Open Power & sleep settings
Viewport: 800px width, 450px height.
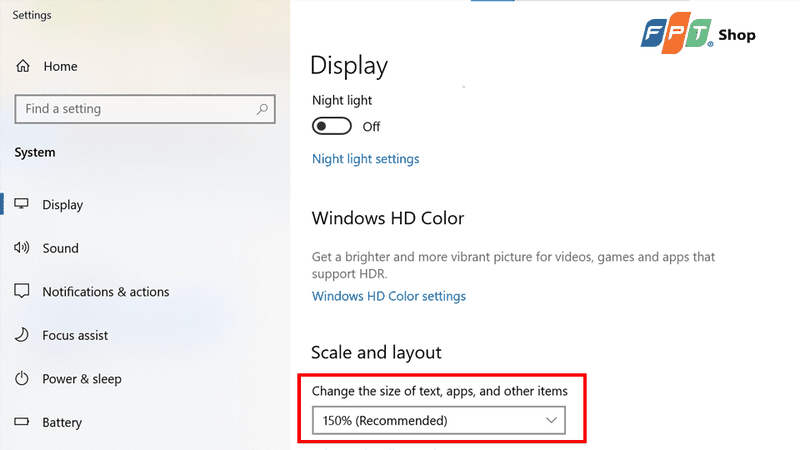(82, 379)
